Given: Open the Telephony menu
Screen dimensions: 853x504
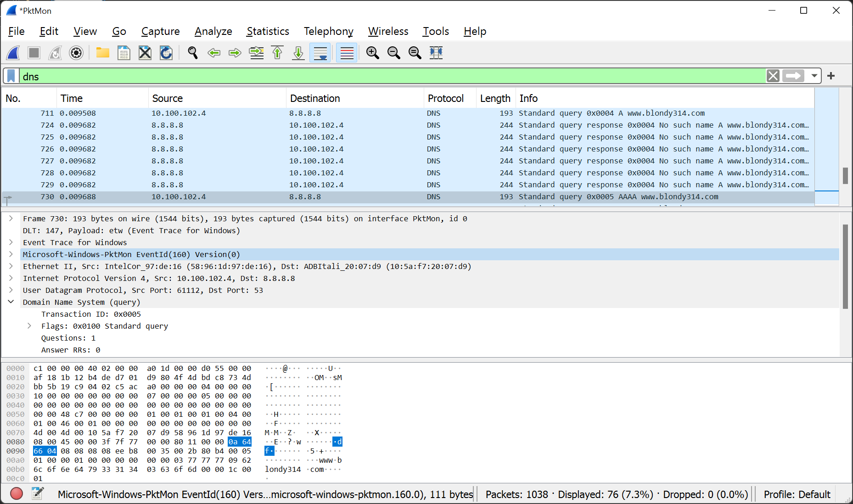Looking at the screenshot, I should point(329,31).
